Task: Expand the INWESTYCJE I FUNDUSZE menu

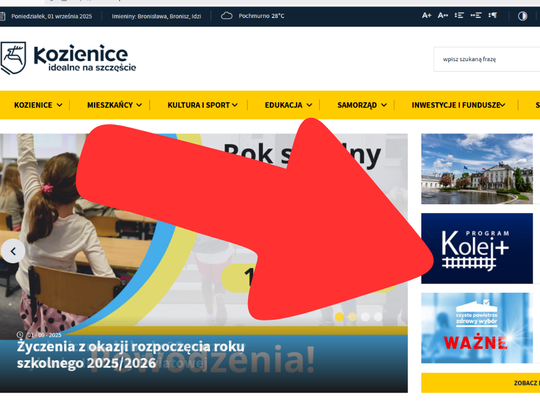Action: click(458, 105)
